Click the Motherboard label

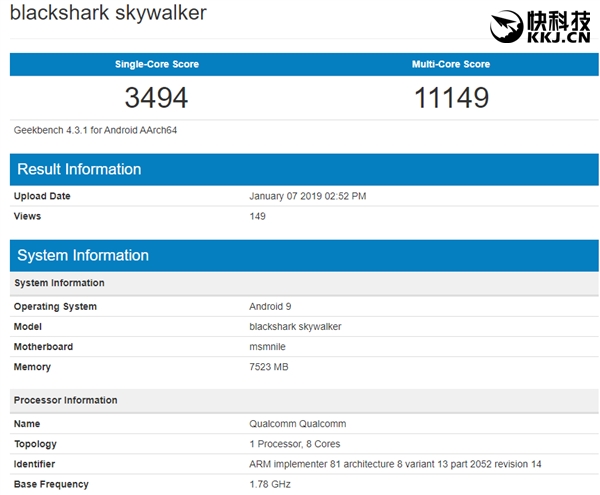(x=43, y=347)
